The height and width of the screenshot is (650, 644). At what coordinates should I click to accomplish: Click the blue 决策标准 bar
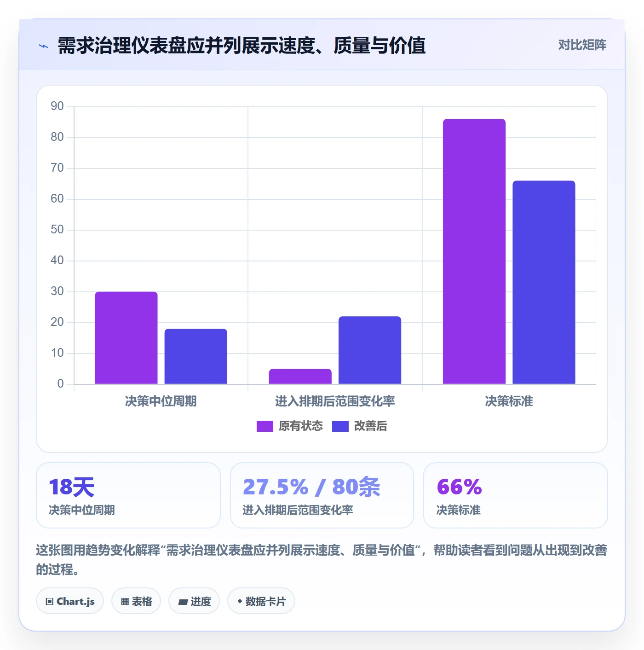544,282
